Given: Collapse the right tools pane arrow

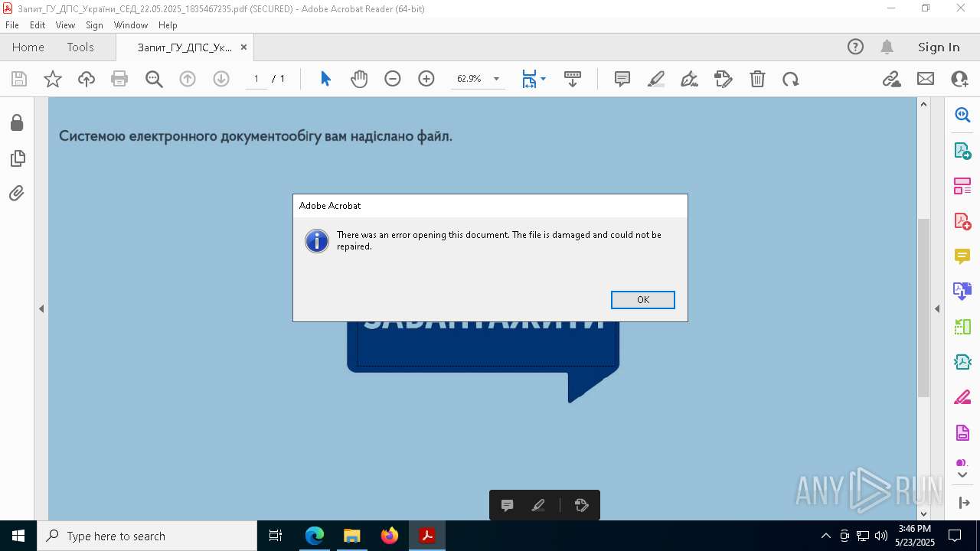Looking at the screenshot, I should point(937,308).
